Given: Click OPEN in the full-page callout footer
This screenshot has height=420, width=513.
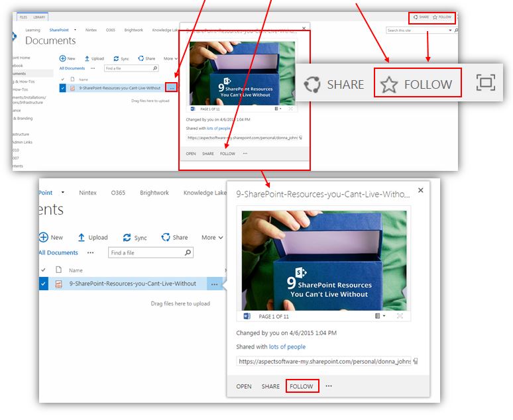Looking at the screenshot, I should coord(191,154).
